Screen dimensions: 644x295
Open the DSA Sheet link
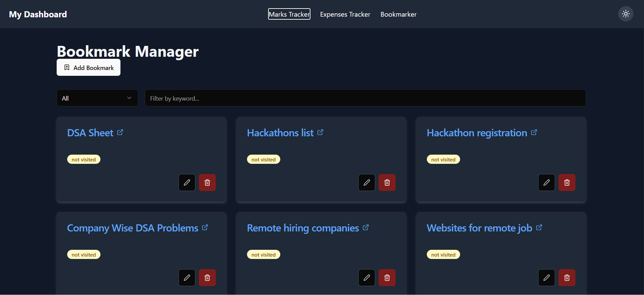coord(90,133)
